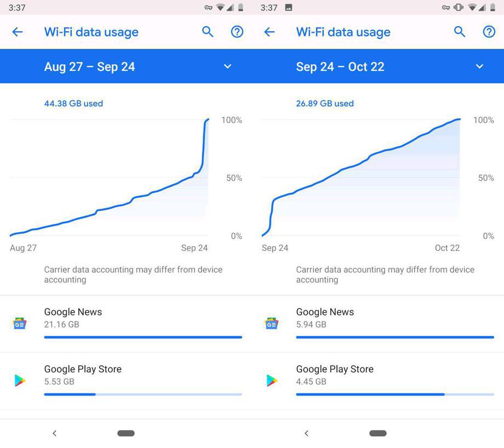504x448 pixels.
Task: Tap the Google Play Store icon with 4.45 GB
Action: 272,381
